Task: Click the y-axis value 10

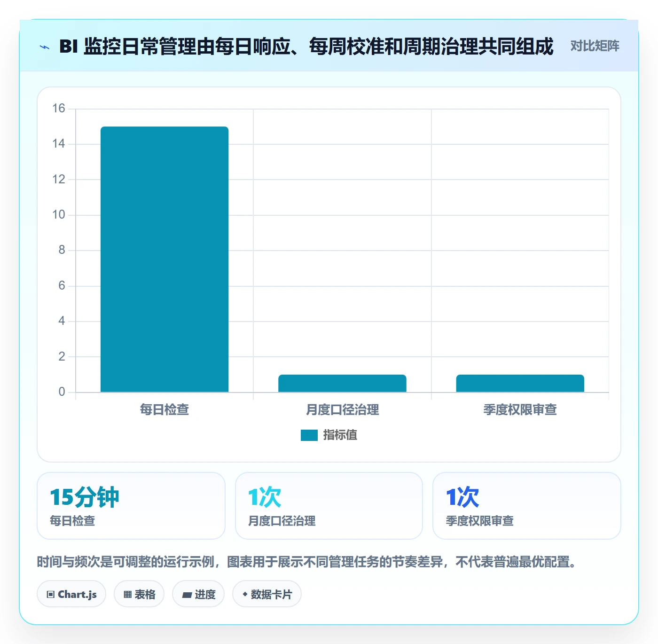Action: point(59,215)
